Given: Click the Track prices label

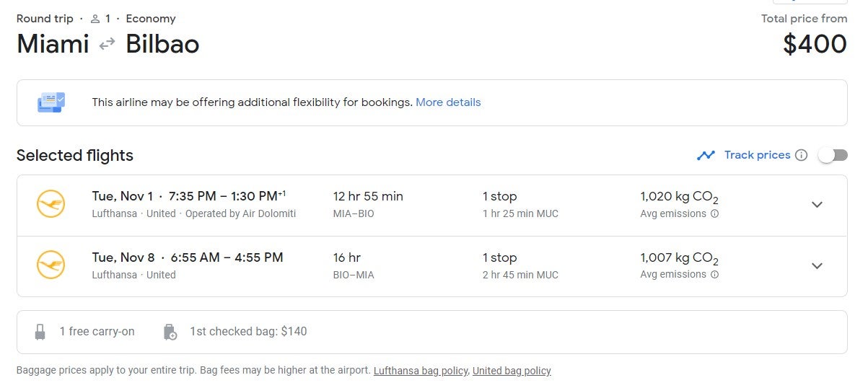Looking at the screenshot, I should (x=757, y=155).
